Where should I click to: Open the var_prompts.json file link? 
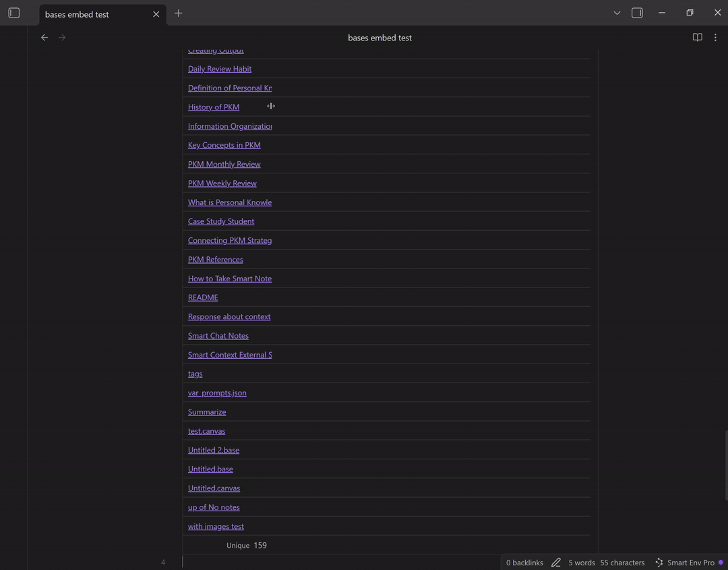pyautogui.click(x=217, y=393)
